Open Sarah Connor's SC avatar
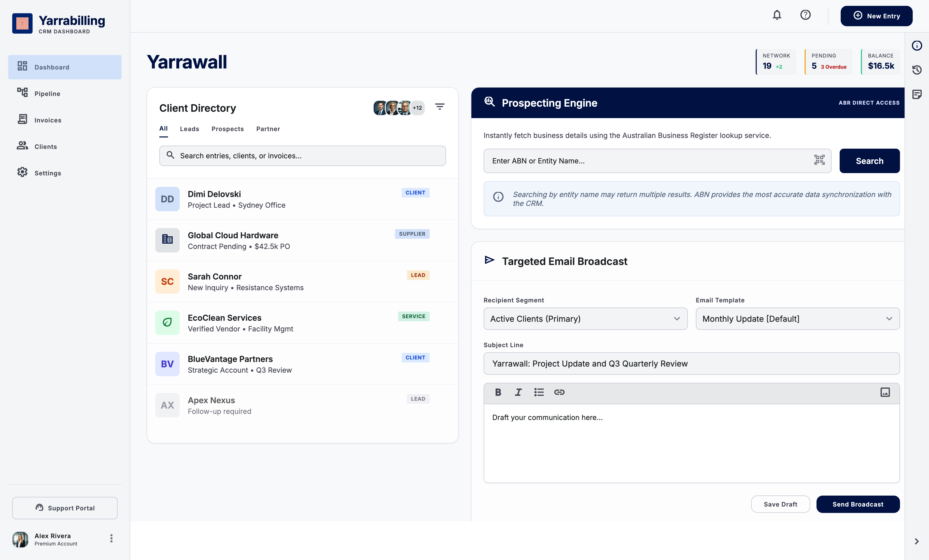Image resolution: width=929 pixels, height=560 pixels. tap(167, 281)
